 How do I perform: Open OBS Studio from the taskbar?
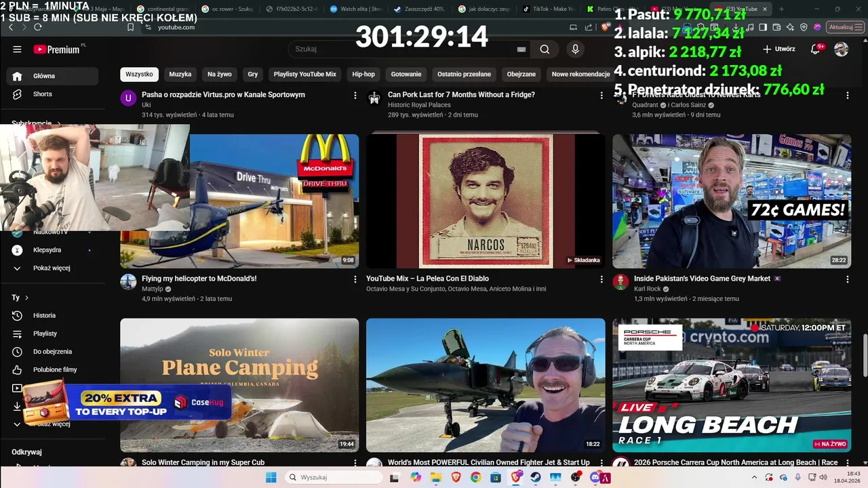tap(576, 477)
